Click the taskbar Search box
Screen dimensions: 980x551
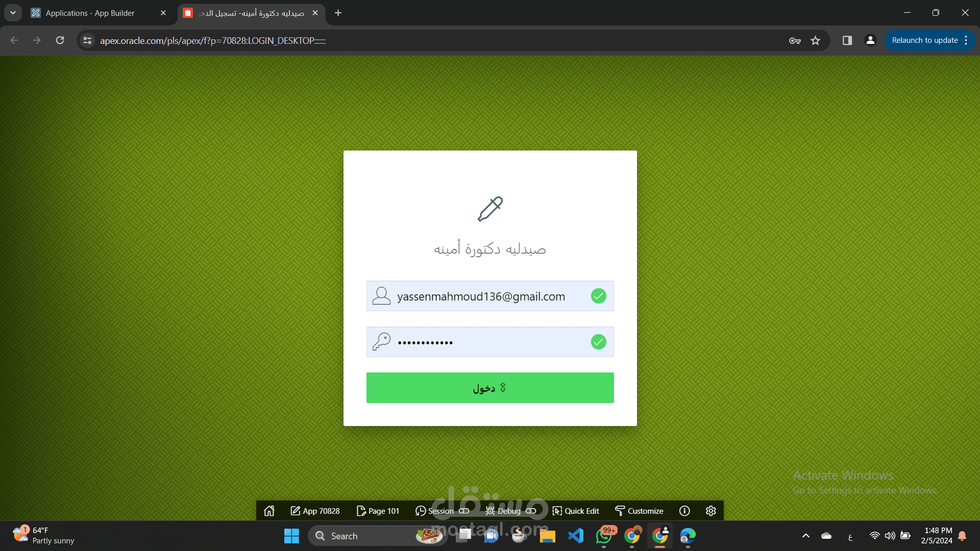coord(378,536)
